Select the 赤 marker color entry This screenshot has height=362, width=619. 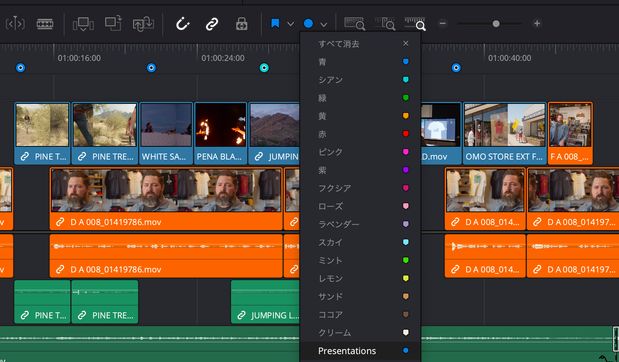360,134
